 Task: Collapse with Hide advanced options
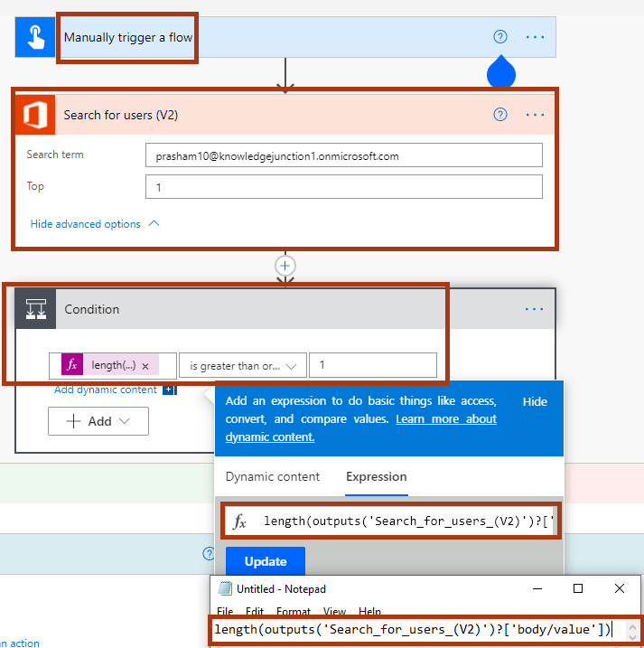(95, 224)
